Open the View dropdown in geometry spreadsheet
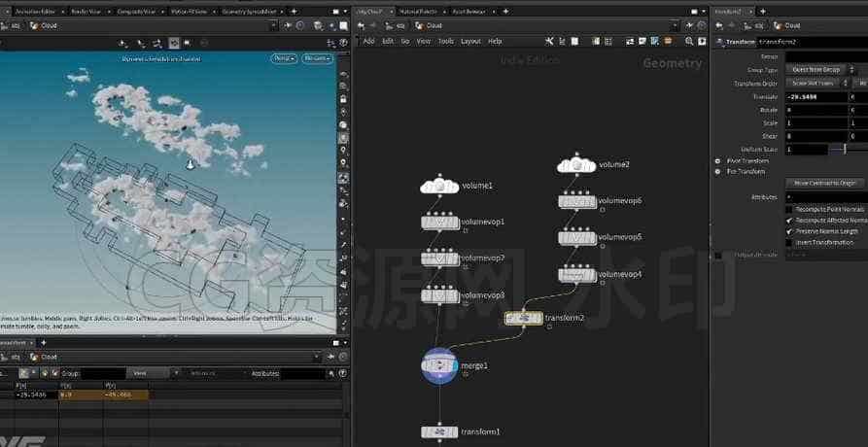Screen dimensions: 868x447 [147, 373]
